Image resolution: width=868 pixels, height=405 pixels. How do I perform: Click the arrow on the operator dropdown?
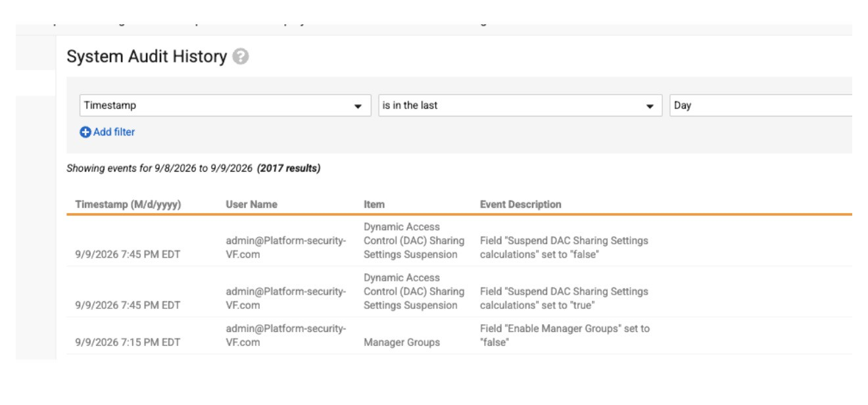click(650, 107)
